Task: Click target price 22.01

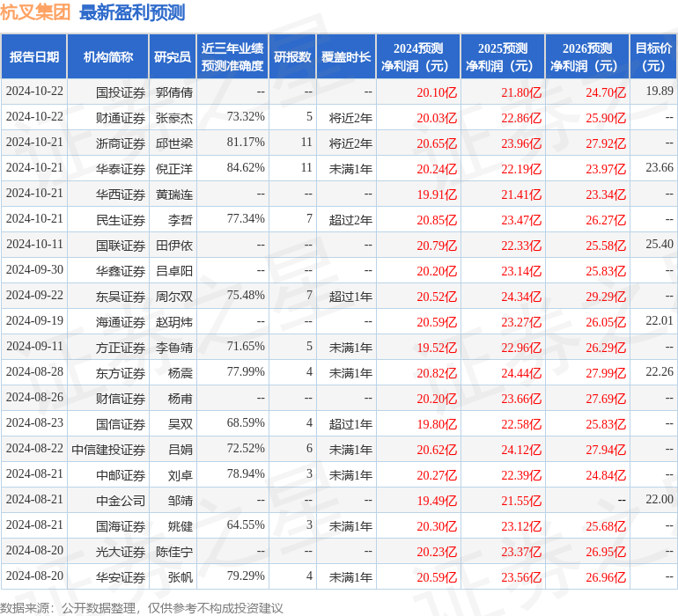Action: click(x=660, y=320)
